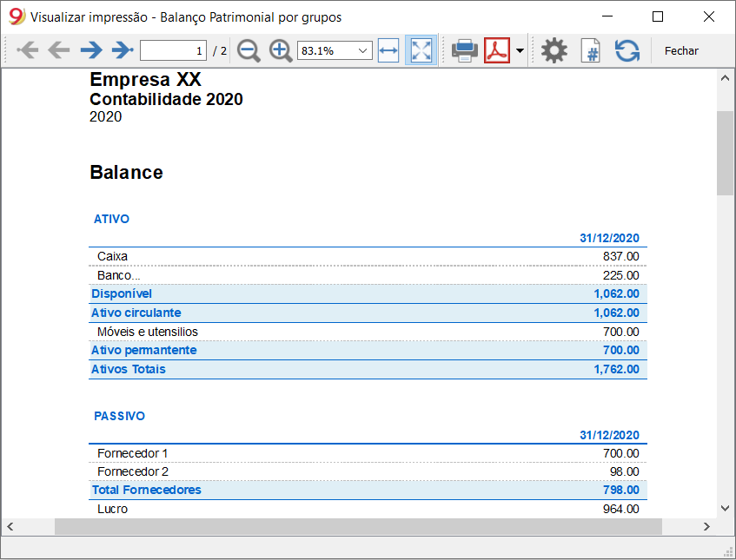This screenshot has width=736, height=560.
Task: Go to the first page arrow
Action: 28,50
